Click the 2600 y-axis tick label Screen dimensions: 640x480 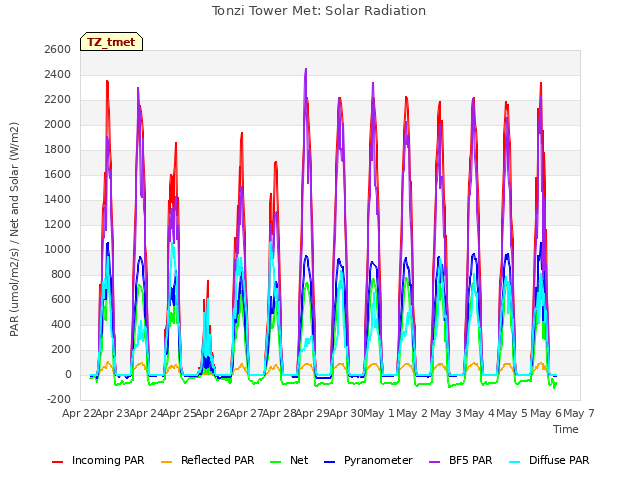58,49
